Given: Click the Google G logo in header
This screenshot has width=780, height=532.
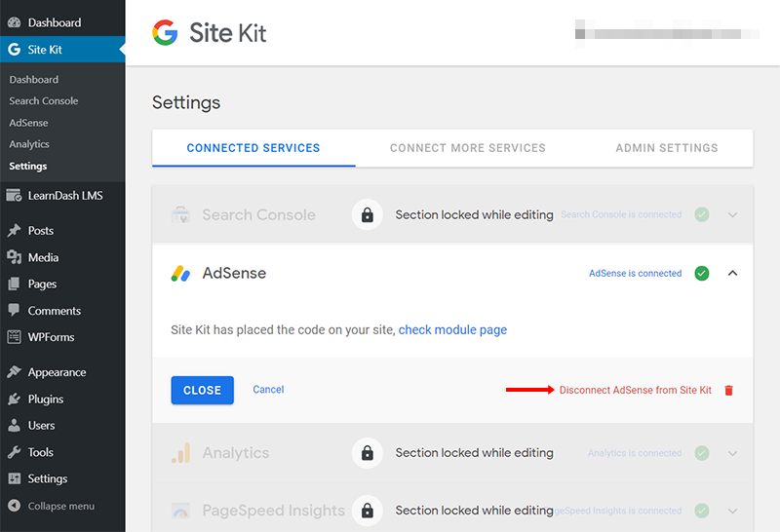Looking at the screenshot, I should point(165,33).
